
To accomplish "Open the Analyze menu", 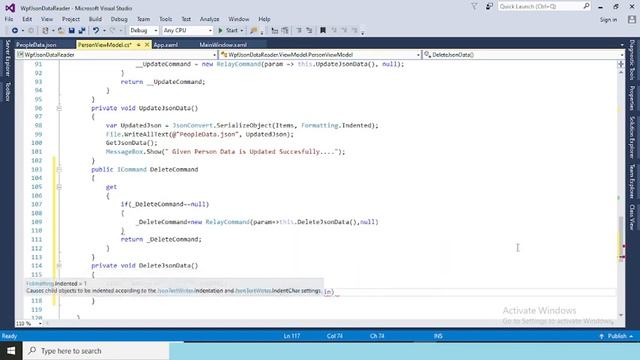I will [209, 19].
